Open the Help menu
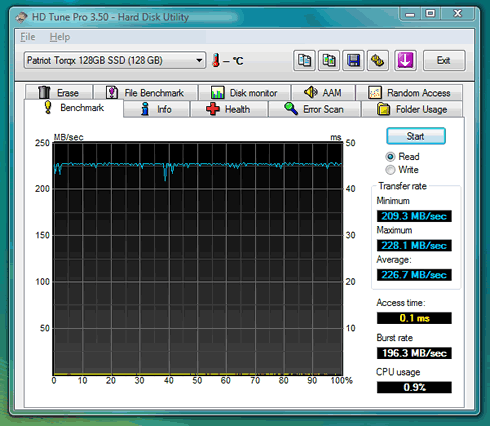Viewport: 490px width, 426px height. point(60,37)
